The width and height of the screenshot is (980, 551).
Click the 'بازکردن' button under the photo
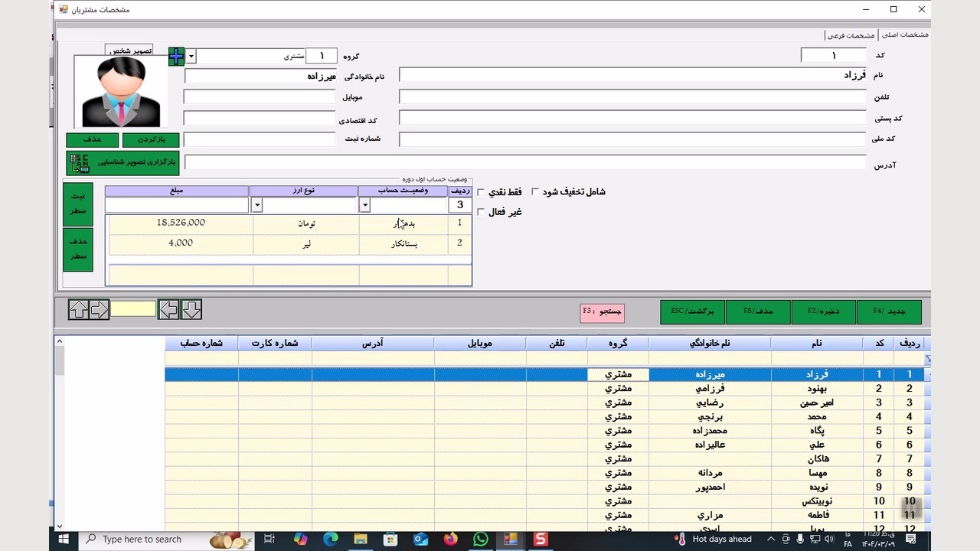(151, 140)
